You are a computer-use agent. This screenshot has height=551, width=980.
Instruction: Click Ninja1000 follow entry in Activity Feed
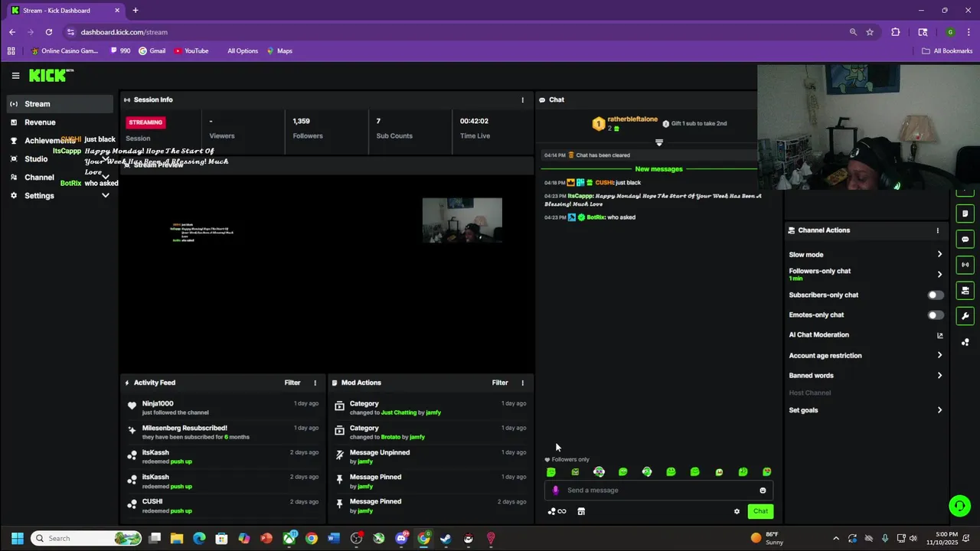223,408
